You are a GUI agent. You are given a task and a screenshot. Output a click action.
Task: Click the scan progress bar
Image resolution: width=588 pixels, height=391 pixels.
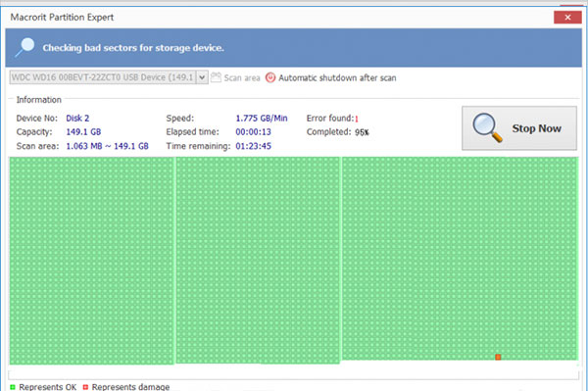tap(294, 375)
